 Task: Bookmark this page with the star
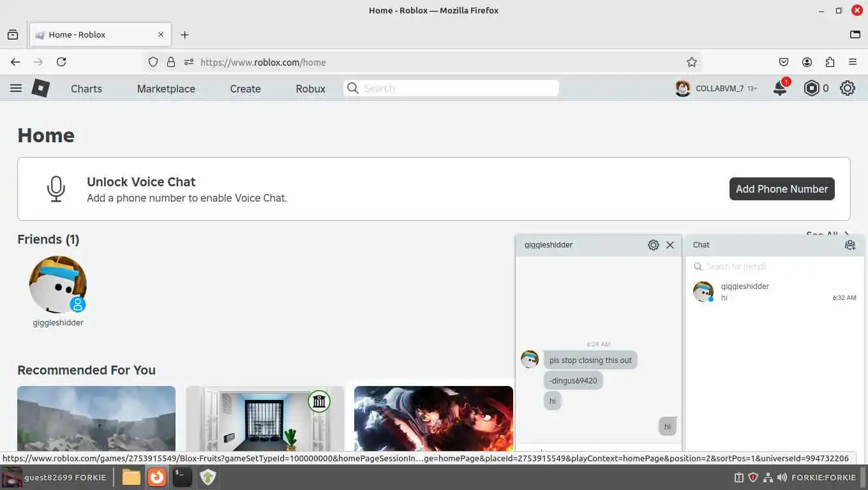[x=692, y=62]
